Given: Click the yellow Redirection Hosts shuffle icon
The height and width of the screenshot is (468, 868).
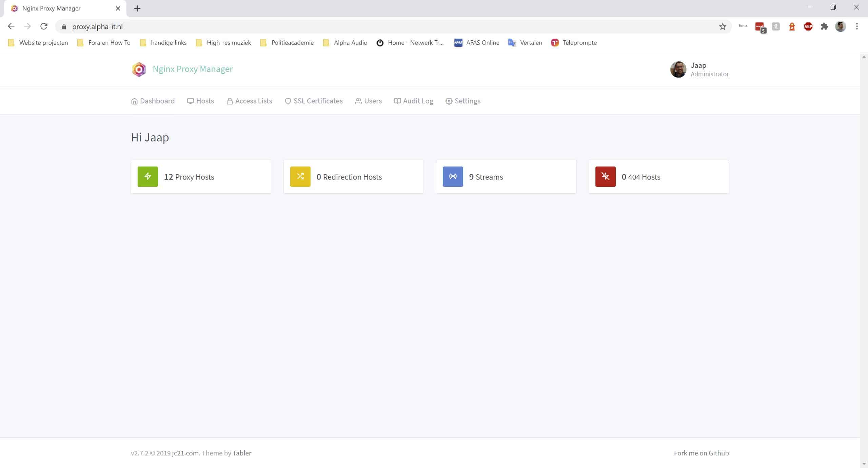Looking at the screenshot, I should (300, 176).
